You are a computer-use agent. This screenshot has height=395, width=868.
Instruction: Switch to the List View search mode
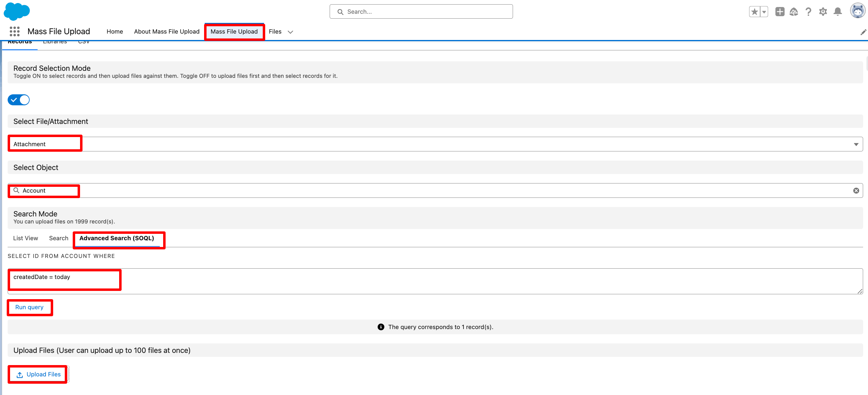pos(26,238)
